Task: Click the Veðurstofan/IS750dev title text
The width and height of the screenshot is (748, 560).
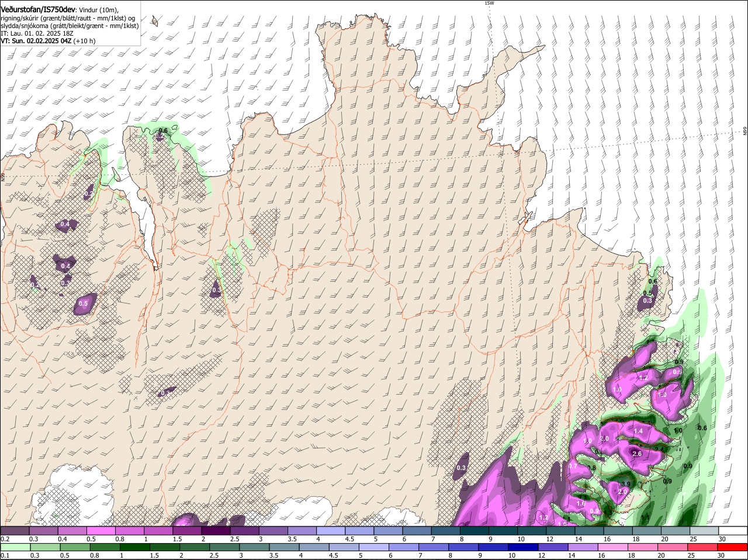Action: [x=38, y=9]
